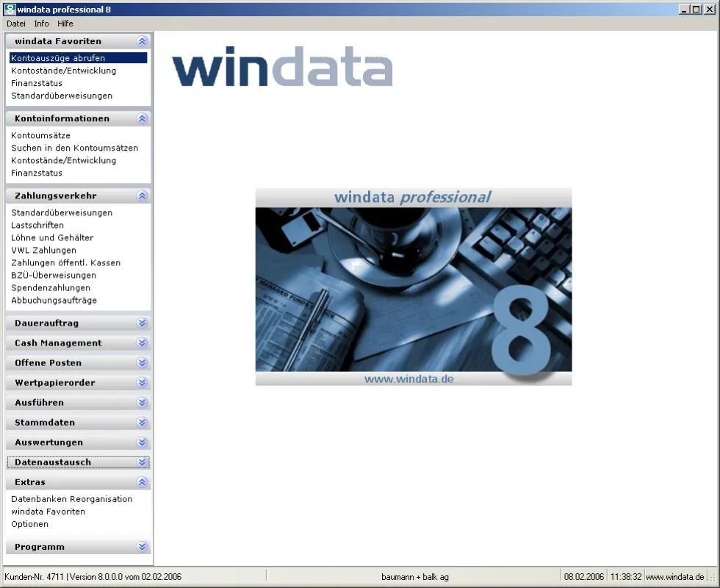The width and height of the screenshot is (720, 588).
Task: Click the Ausführen header title
Action: [x=39, y=403]
